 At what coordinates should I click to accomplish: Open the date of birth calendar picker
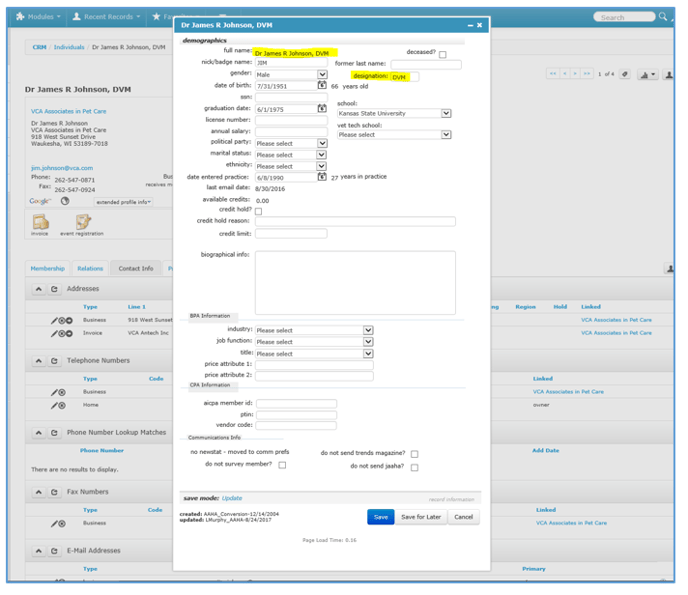[x=322, y=86]
